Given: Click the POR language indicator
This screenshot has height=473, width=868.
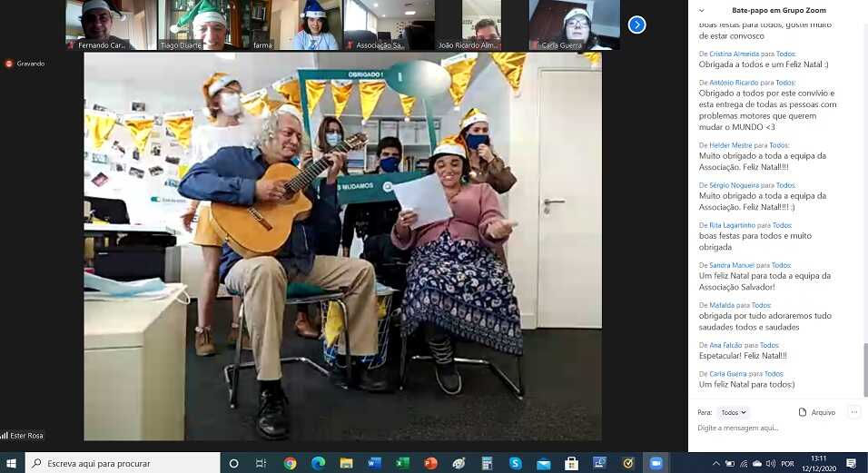Looking at the screenshot, I should 787,464.
